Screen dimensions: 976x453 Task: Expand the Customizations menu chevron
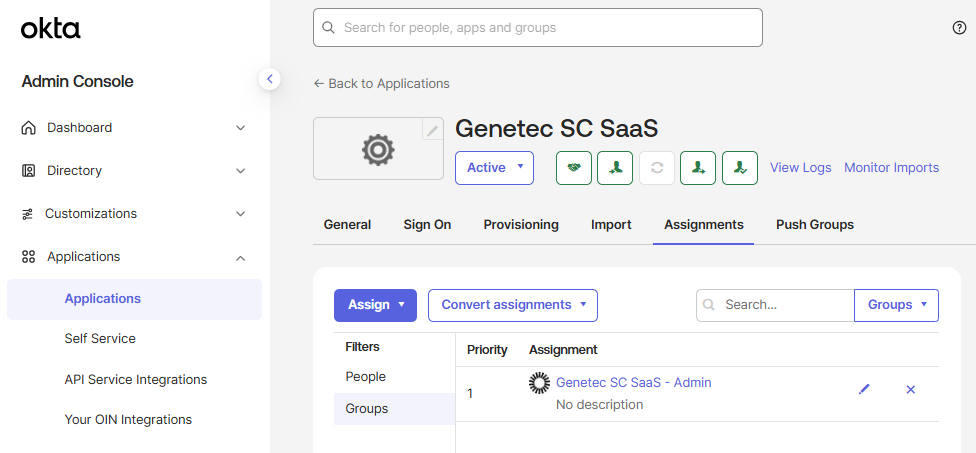pos(240,214)
